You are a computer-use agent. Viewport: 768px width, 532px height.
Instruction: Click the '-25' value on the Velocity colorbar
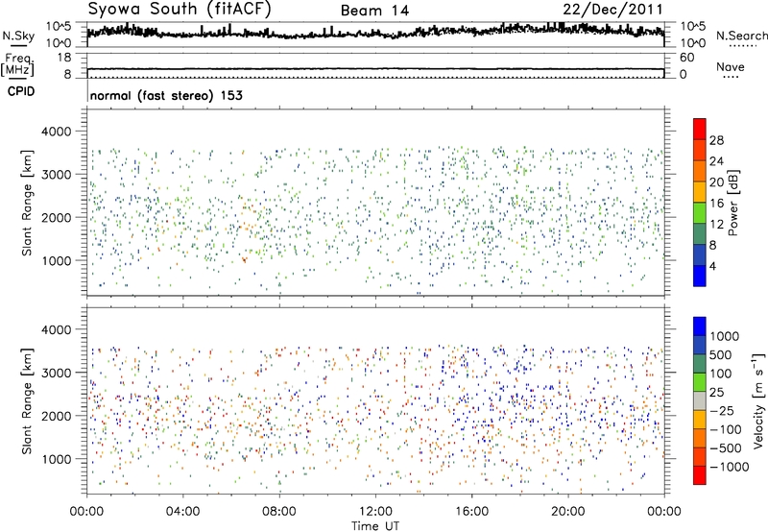tap(722, 411)
